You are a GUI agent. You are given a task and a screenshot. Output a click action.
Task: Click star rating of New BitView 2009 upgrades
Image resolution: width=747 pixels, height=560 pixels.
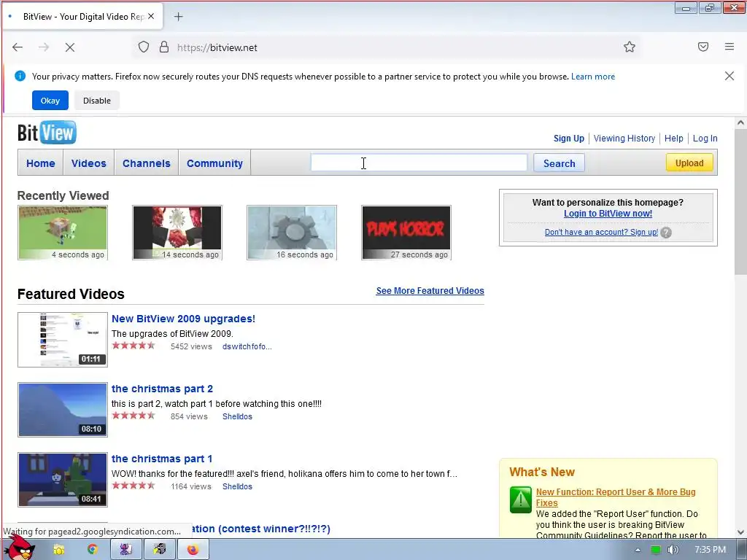tap(133, 346)
